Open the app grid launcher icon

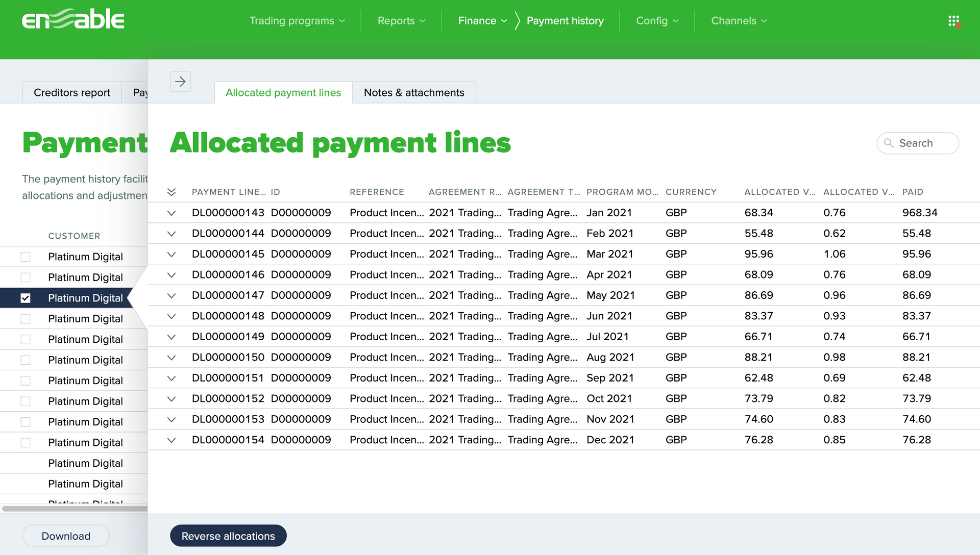[x=953, y=21]
